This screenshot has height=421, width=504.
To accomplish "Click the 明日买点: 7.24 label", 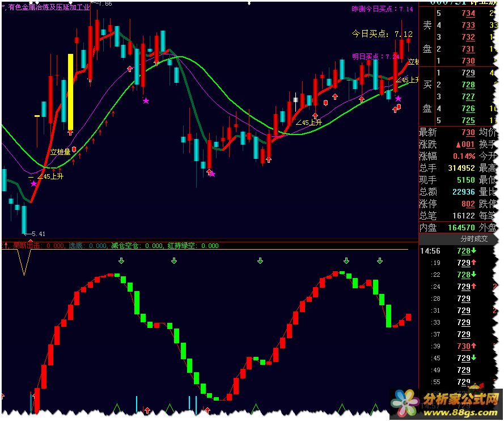I will coord(375,57).
